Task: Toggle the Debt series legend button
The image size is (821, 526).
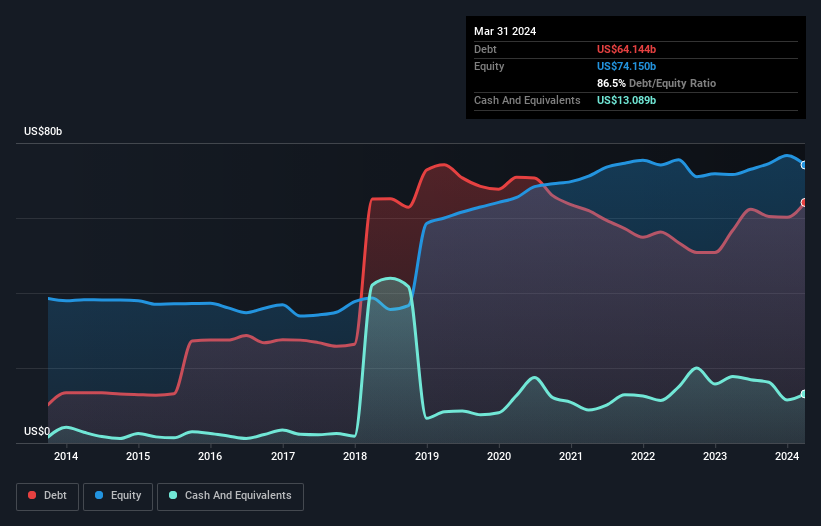Action: click(47, 496)
